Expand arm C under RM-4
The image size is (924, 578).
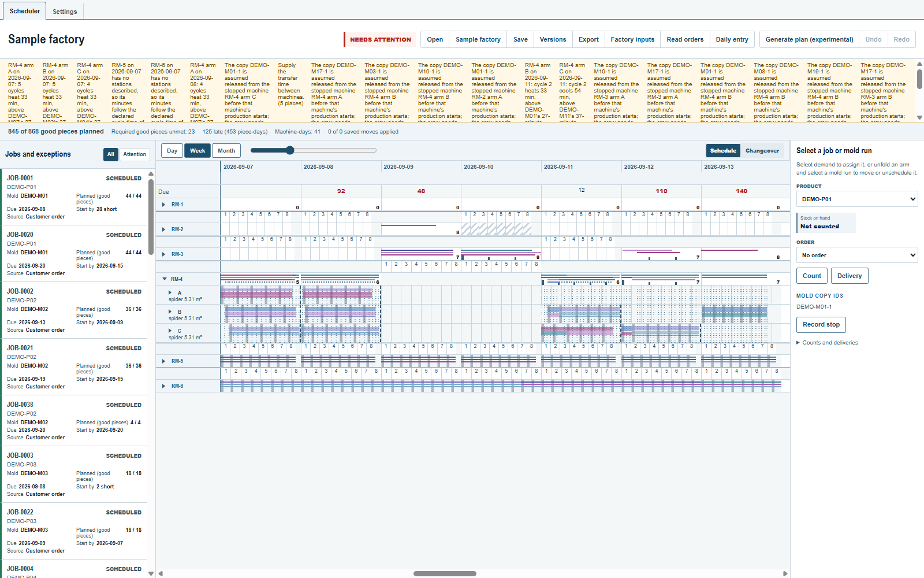pos(170,331)
